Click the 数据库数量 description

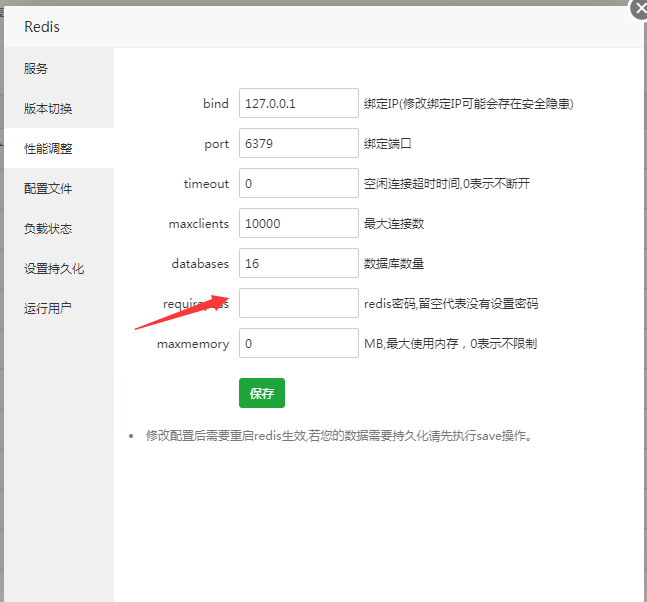[x=394, y=264]
